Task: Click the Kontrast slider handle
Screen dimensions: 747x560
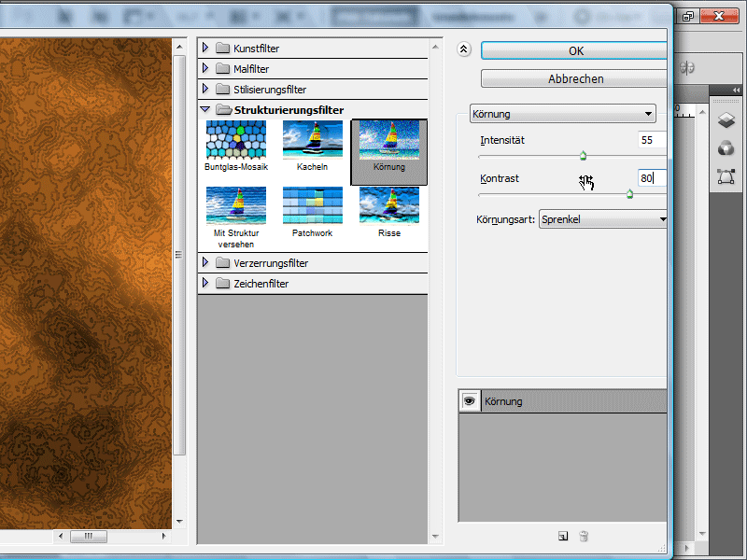Action: click(x=629, y=194)
